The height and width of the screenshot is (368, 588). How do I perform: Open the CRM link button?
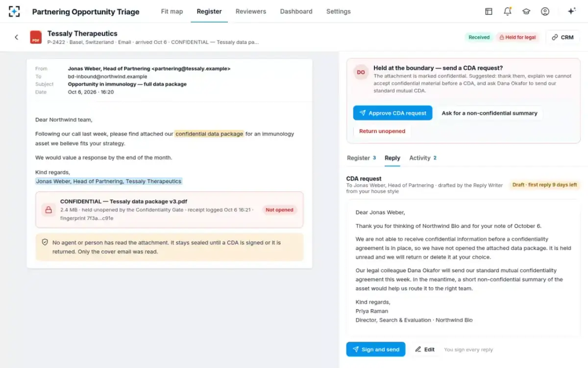point(563,37)
